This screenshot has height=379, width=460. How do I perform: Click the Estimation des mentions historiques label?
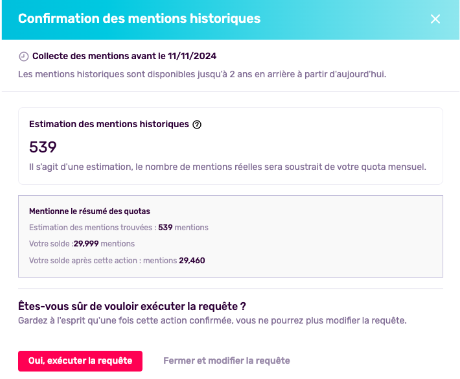pos(109,124)
